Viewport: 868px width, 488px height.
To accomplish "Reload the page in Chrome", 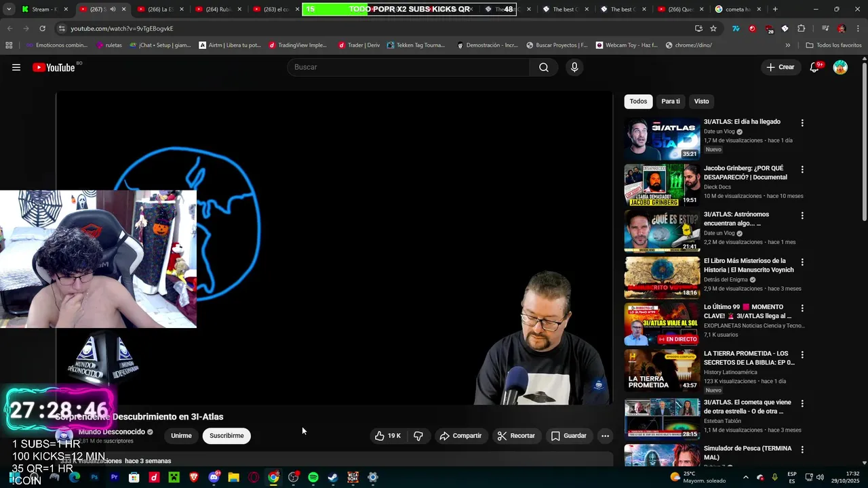I will tap(42, 28).
